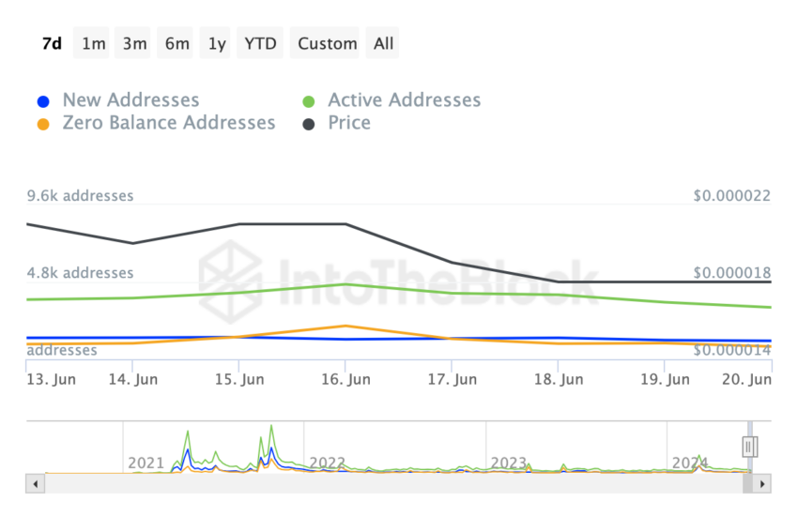798x532 pixels.
Task: Click the 16. Jun peak on the price line
Action: point(345,224)
